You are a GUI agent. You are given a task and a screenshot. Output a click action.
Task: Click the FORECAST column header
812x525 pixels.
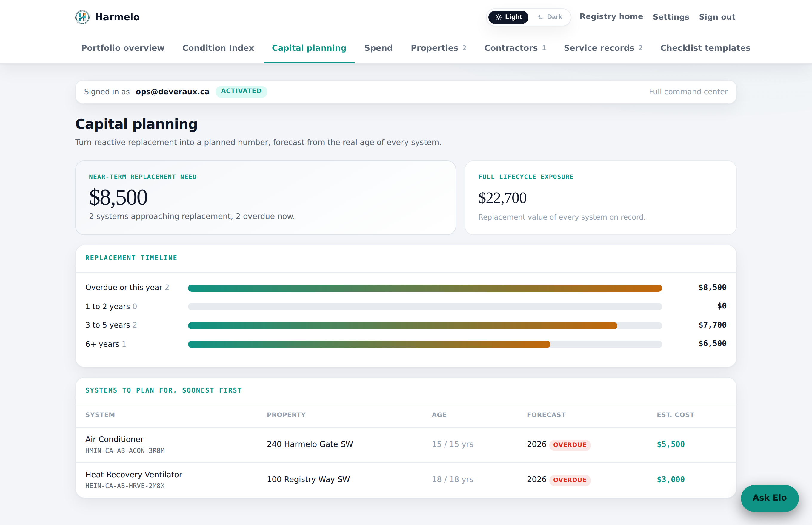(546, 415)
